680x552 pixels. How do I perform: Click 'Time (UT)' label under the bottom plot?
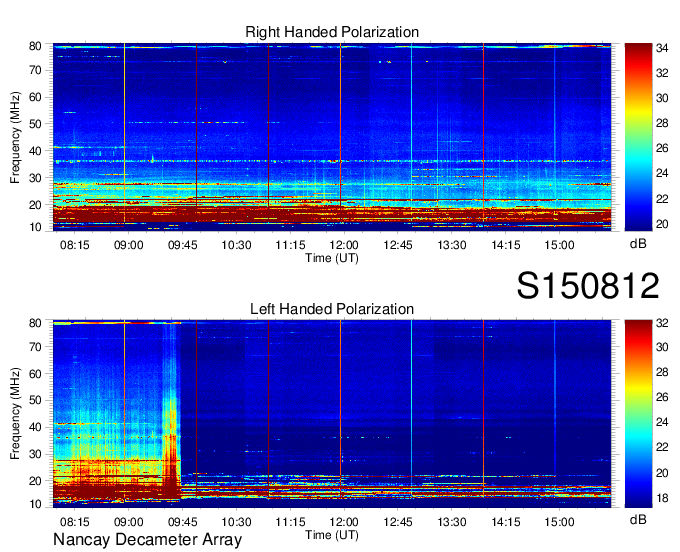332,535
